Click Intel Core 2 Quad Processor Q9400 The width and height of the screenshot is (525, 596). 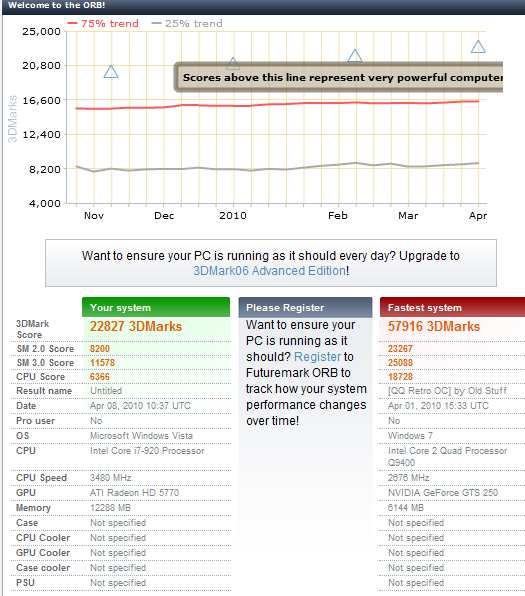(x=447, y=457)
